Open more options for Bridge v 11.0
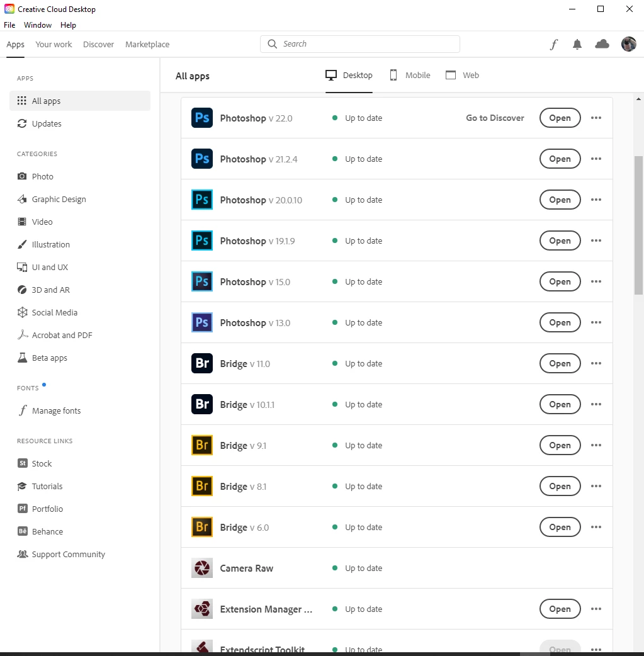This screenshot has width=644, height=656. pos(596,363)
